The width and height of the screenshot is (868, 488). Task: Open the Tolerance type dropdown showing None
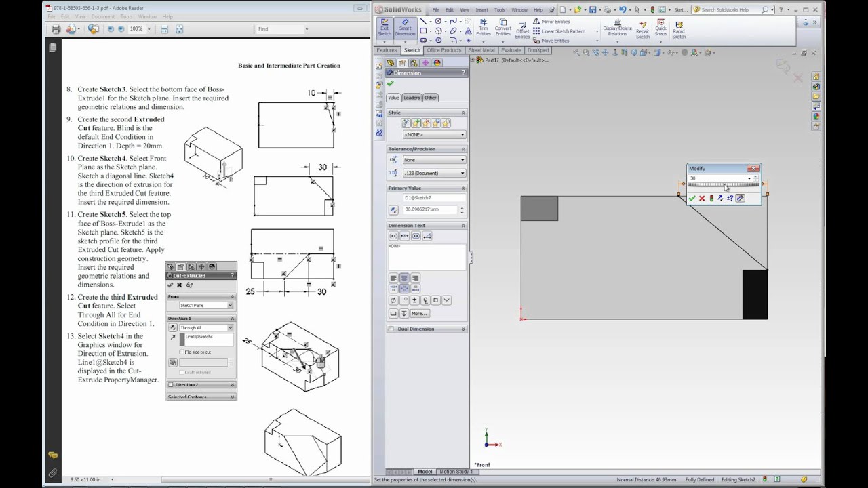pos(434,160)
